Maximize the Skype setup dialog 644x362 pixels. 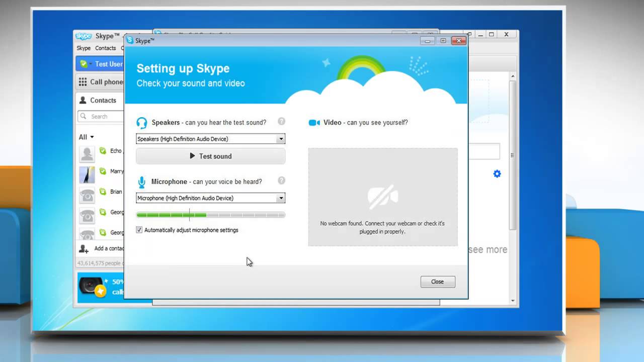point(443,41)
